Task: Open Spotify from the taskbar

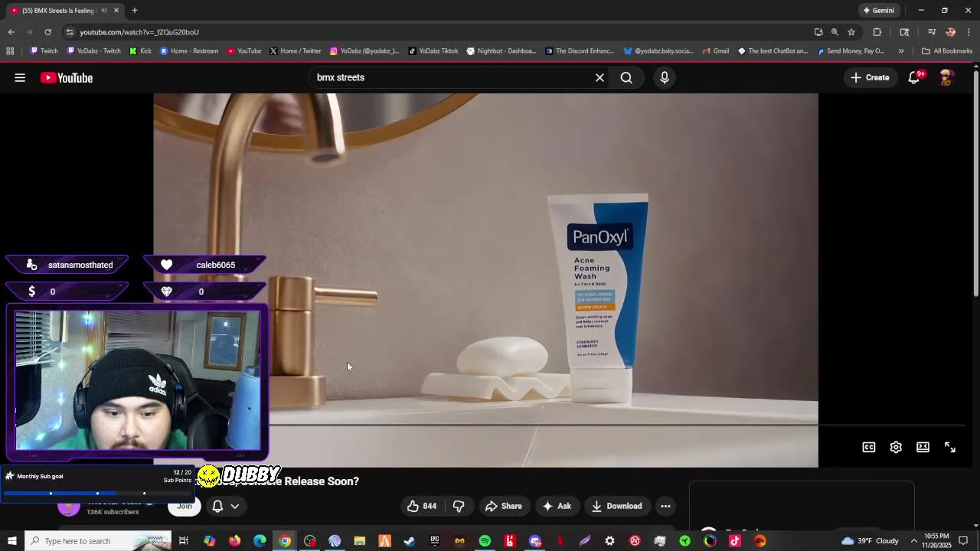Action: point(485,541)
